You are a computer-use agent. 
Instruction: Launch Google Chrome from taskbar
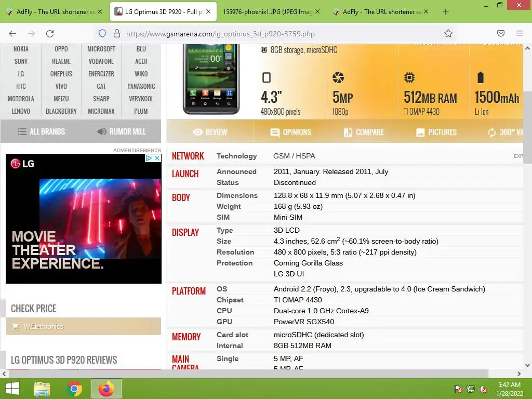(74, 389)
